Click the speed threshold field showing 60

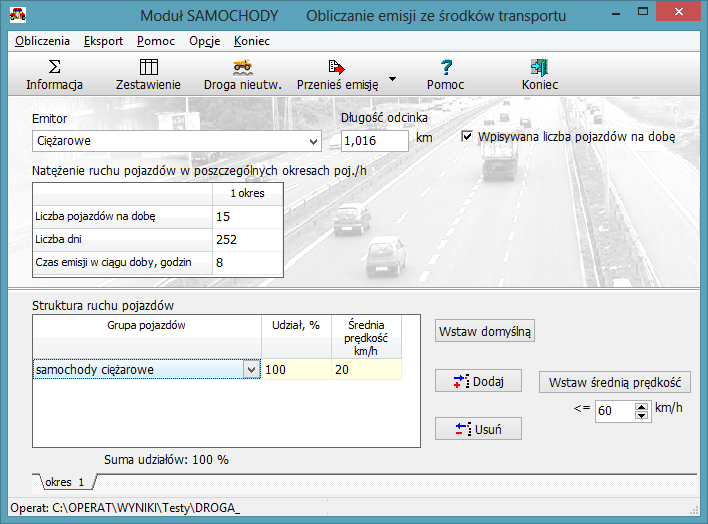coord(615,411)
